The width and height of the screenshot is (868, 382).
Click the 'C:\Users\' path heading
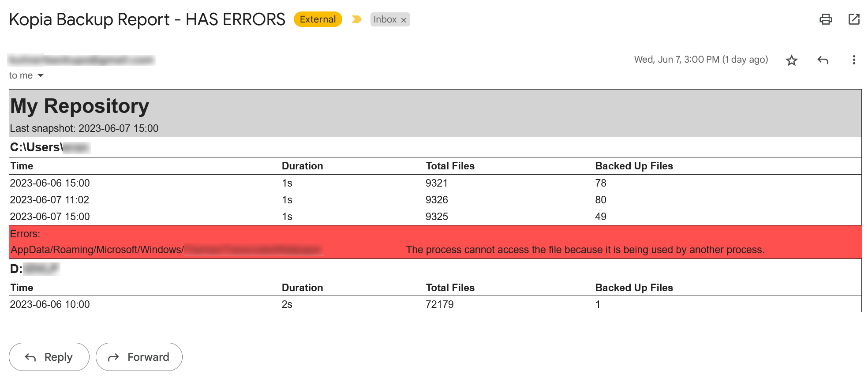click(x=37, y=147)
